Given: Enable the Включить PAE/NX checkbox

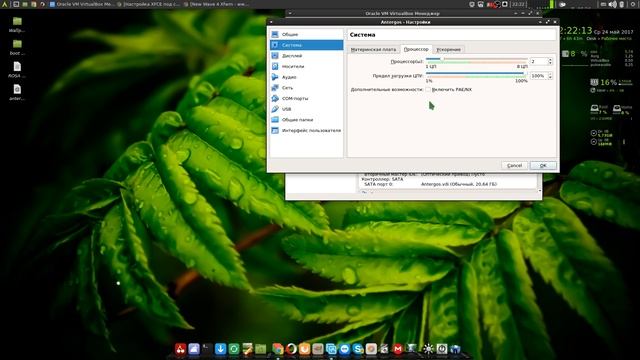Looking at the screenshot, I should (428, 89).
